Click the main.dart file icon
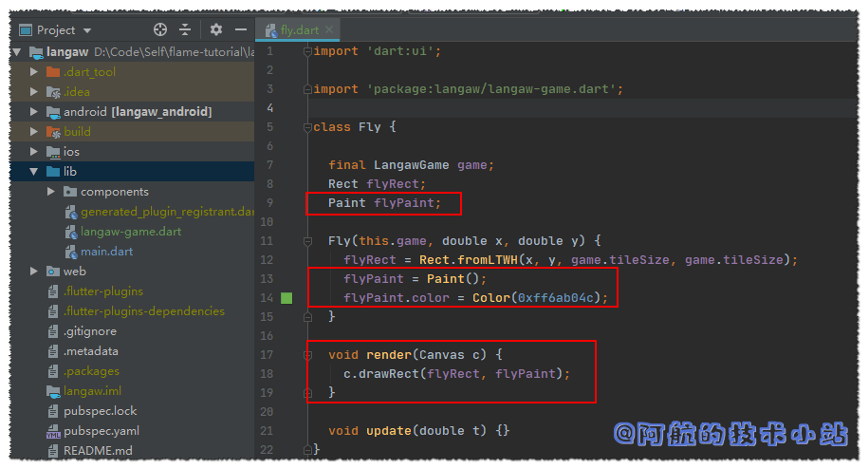Image resolution: width=868 pixels, height=469 pixels. pyautogui.click(x=71, y=252)
